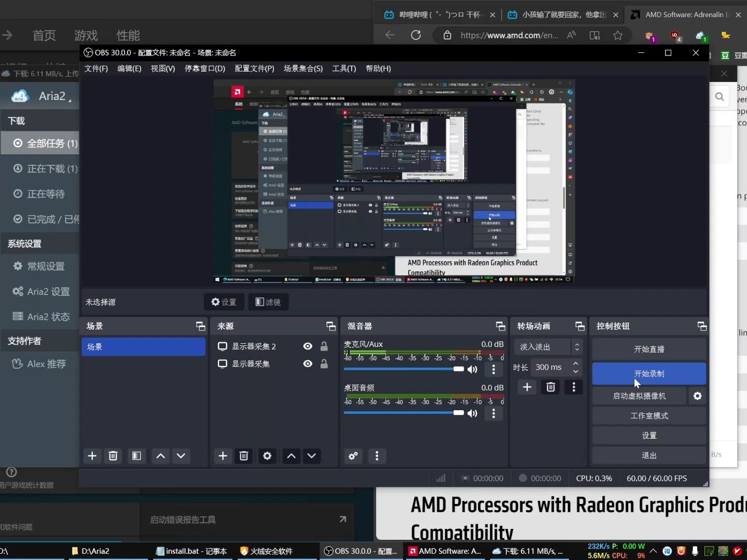The width and height of the screenshot is (747, 560).
Task: Lock the 显示器采集 2 source
Action: click(x=324, y=346)
